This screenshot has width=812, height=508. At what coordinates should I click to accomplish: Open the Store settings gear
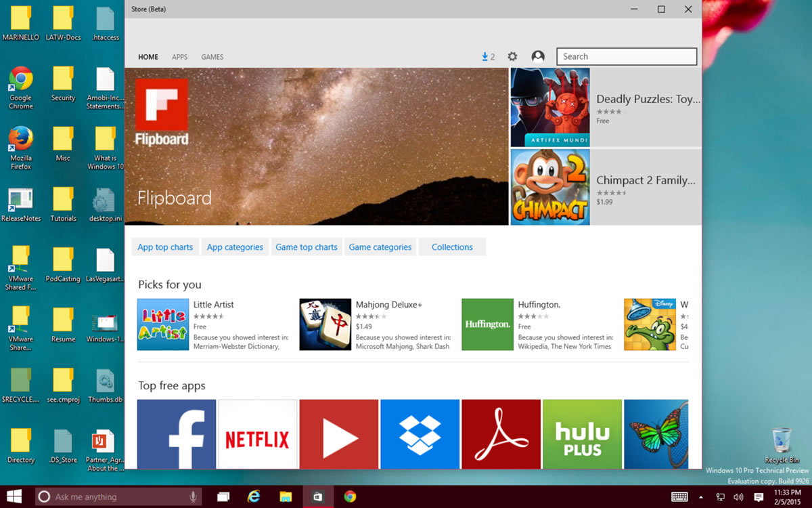coord(512,56)
